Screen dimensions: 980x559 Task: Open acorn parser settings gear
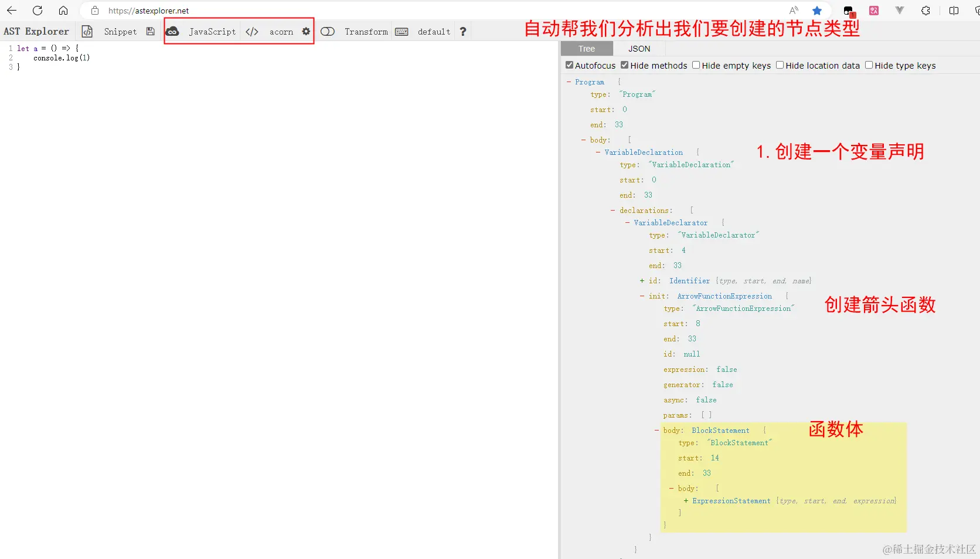306,32
